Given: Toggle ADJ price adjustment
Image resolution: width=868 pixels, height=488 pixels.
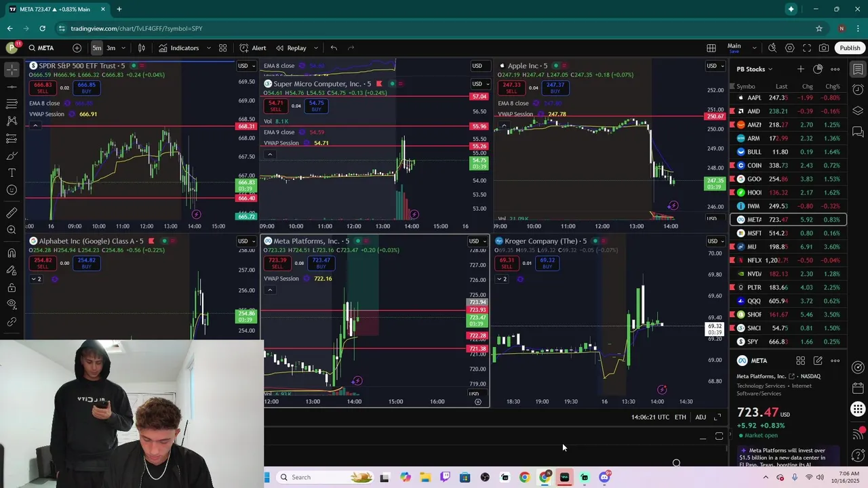Looking at the screenshot, I should [x=701, y=418].
